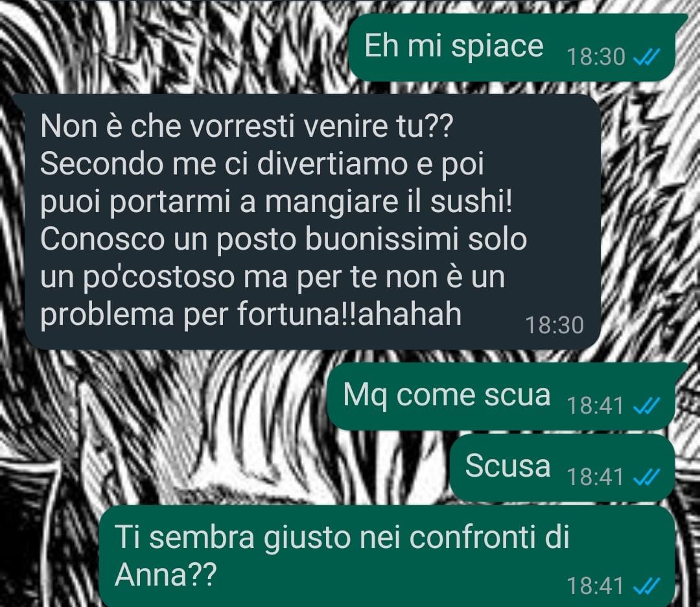Tap the 18:41 timestamp on the "Scusa" message
This screenshot has width=700, height=607.
tap(594, 477)
